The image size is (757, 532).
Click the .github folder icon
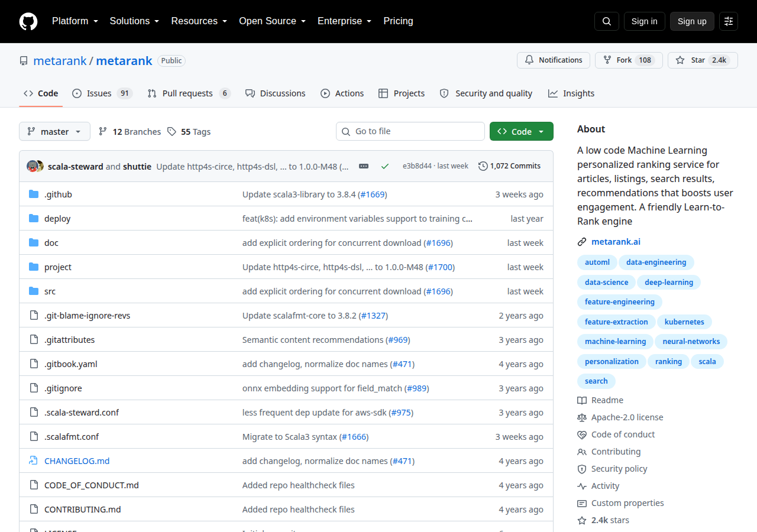34,194
